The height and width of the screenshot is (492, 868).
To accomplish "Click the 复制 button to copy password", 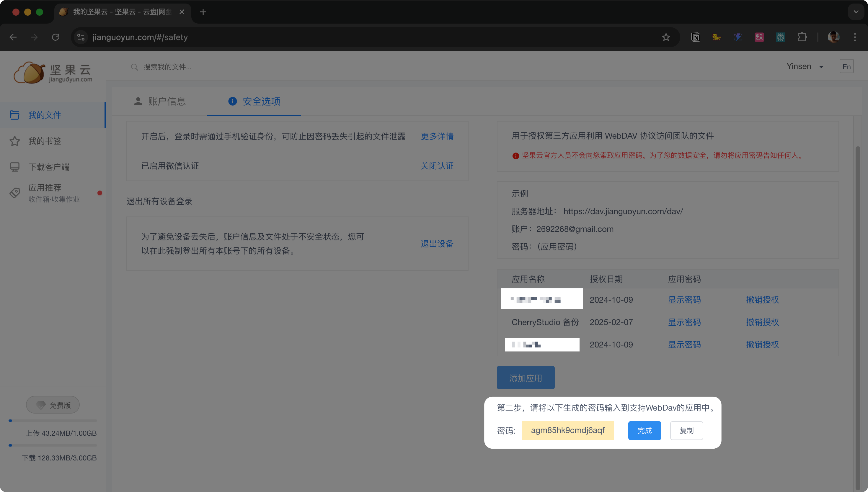I will (x=686, y=431).
